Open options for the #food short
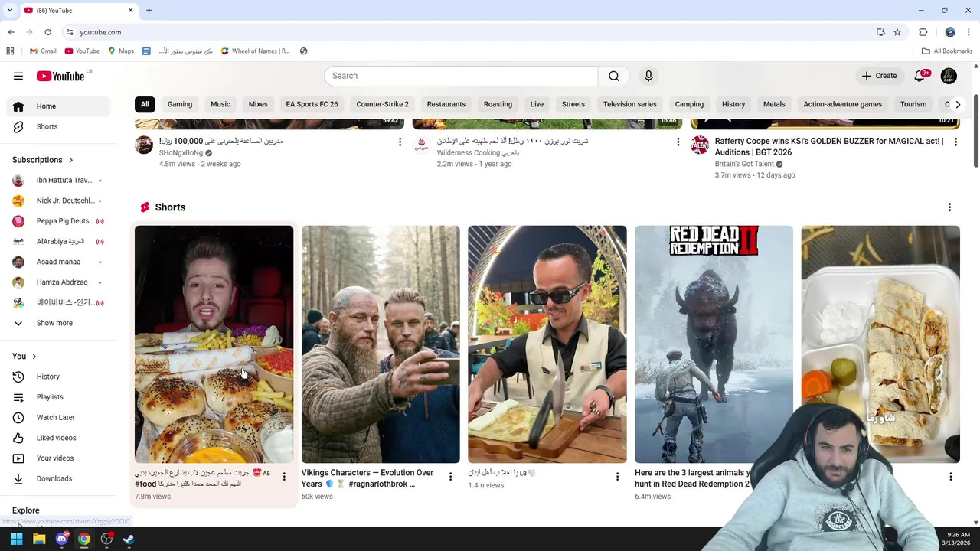980x551 pixels. (x=284, y=477)
